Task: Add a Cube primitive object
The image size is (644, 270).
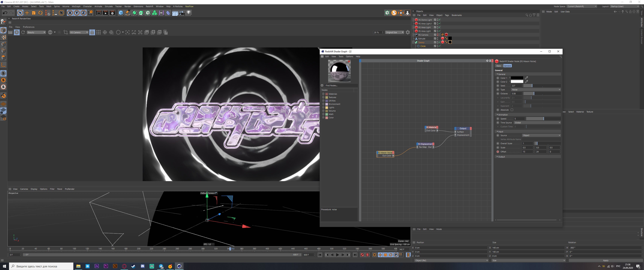Action: (x=121, y=13)
